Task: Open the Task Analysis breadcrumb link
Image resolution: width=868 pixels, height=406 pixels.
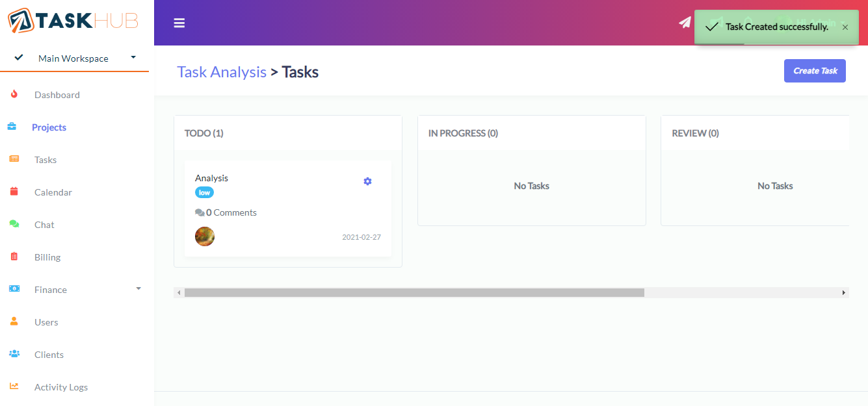Action: point(222,71)
